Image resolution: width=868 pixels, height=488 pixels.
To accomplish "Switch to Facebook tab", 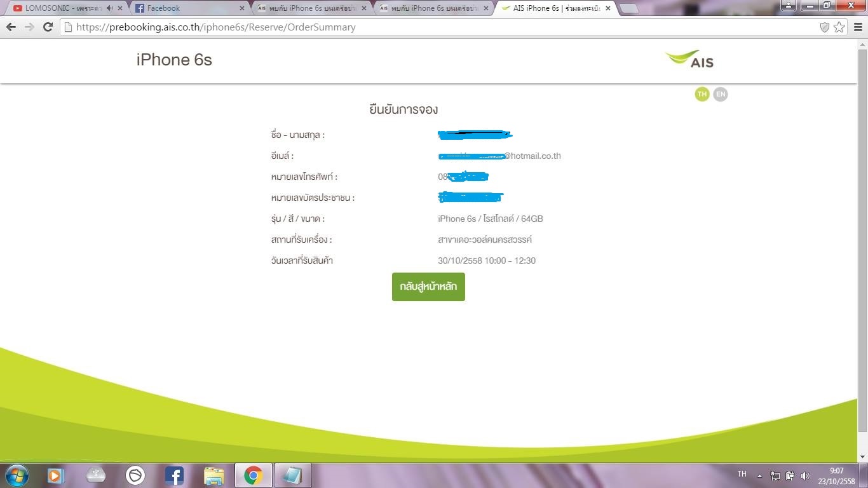I will tap(184, 8).
